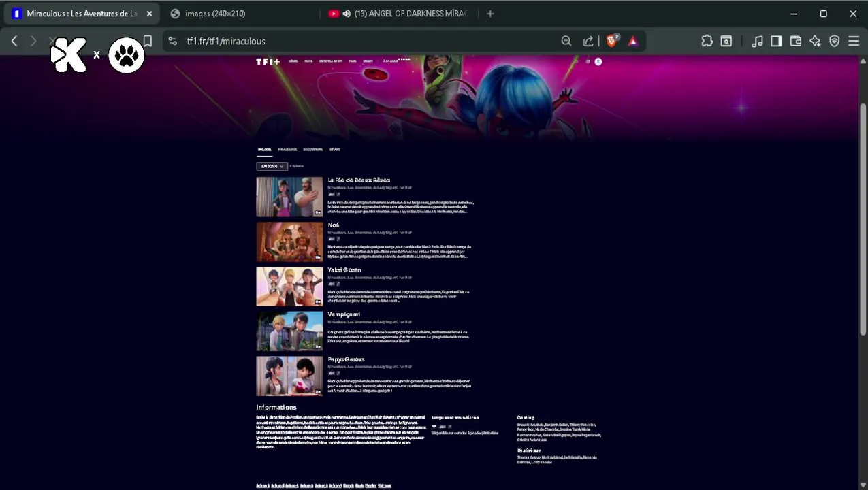
Task: Open the Extensions puzzle icon
Action: click(x=707, y=41)
